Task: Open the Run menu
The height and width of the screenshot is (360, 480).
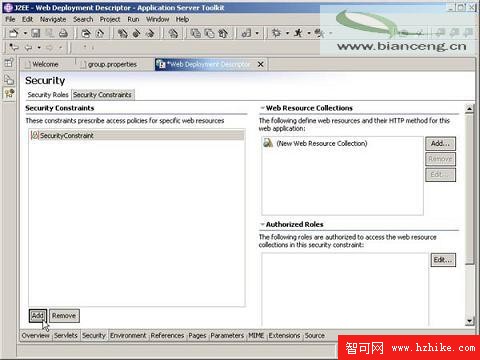Action: [133, 19]
